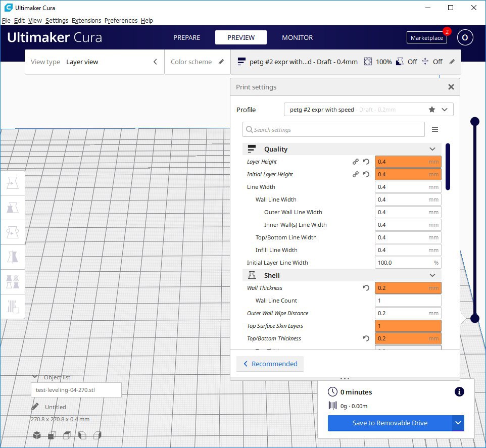The width and height of the screenshot is (486, 448).
Task: Switch to MONITOR stage
Action: click(297, 37)
